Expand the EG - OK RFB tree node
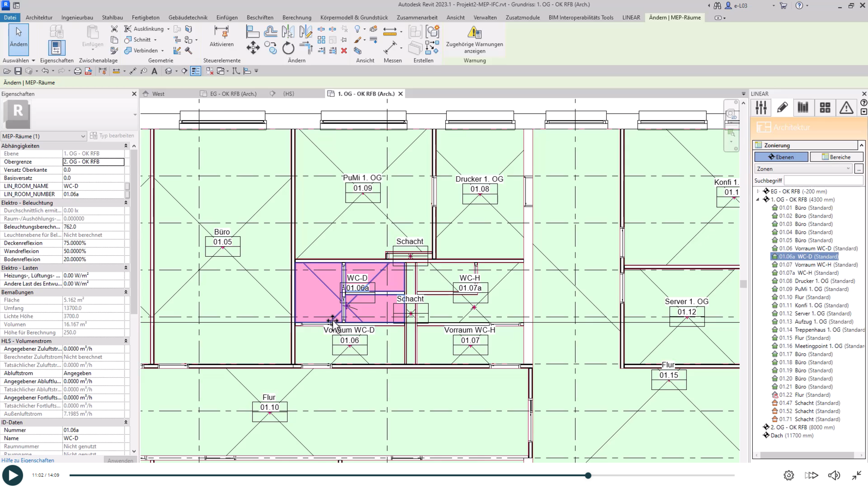 click(x=758, y=192)
